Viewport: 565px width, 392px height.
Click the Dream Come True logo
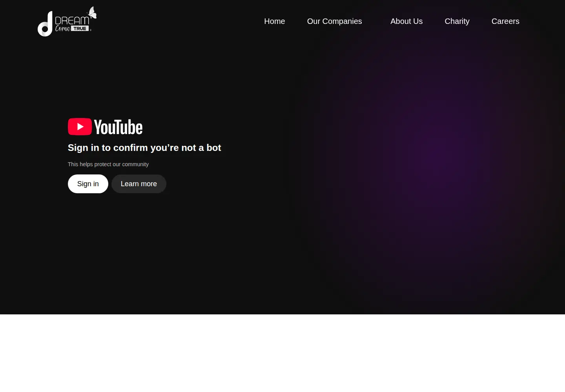(x=67, y=22)
